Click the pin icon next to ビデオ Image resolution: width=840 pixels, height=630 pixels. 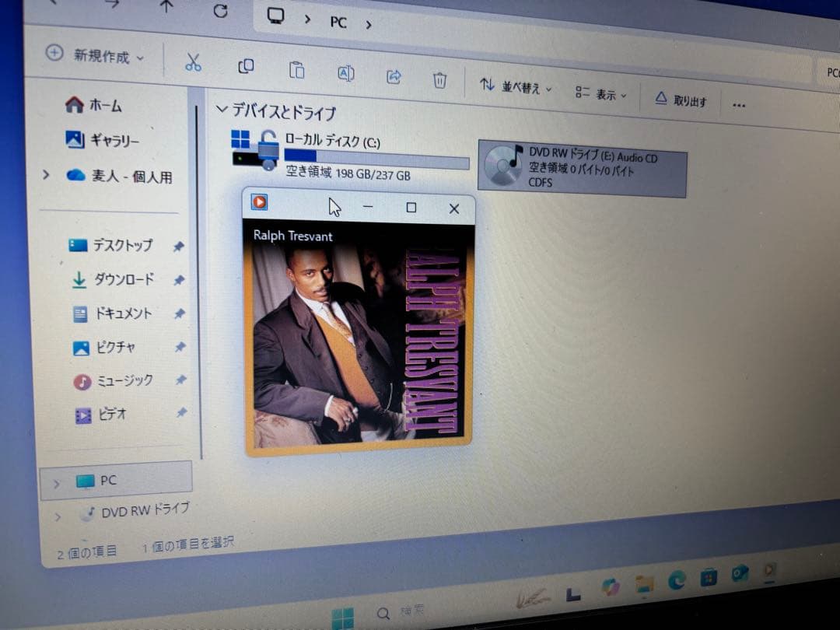tap(181, 412)
